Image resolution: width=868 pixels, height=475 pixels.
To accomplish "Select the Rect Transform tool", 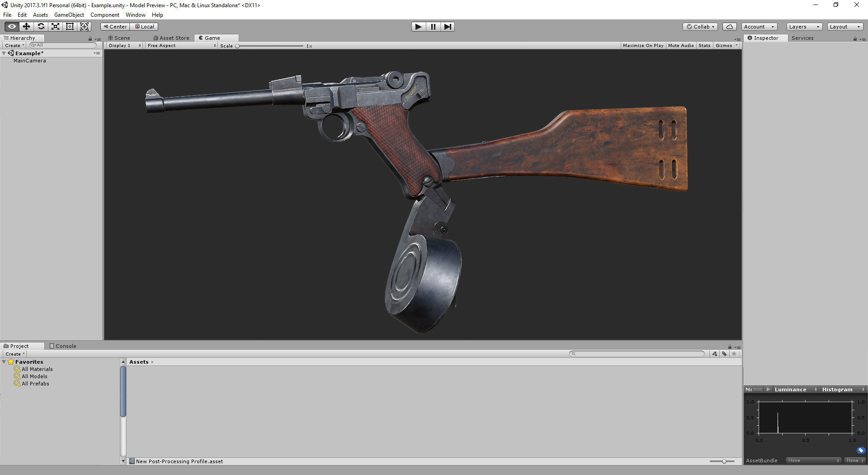I will 70,27.
